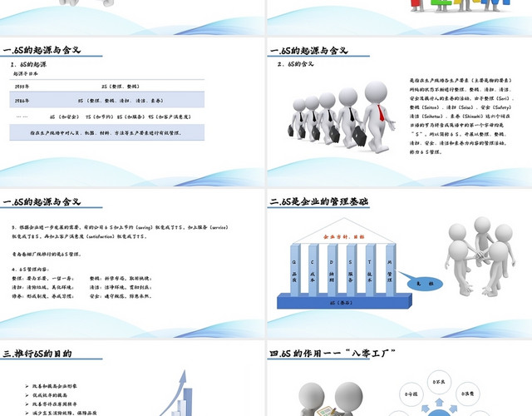Click the walking businessmen figures image

point(341,117)
